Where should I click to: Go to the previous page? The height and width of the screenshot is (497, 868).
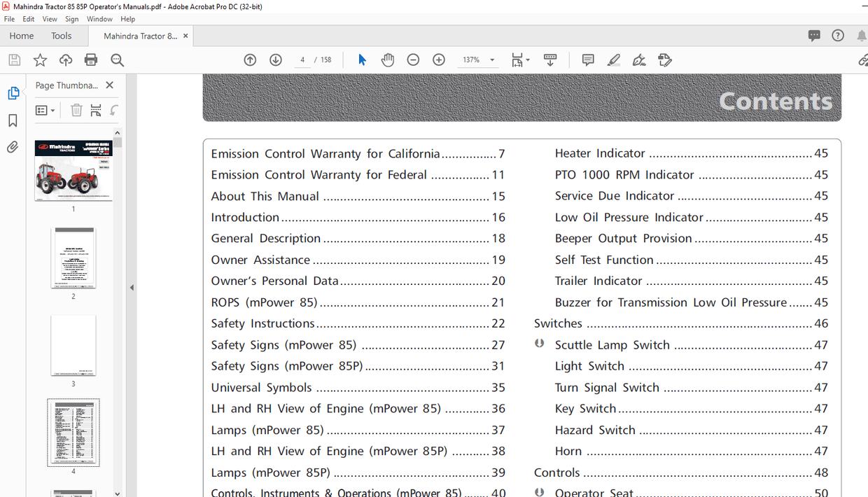[250, 59]
